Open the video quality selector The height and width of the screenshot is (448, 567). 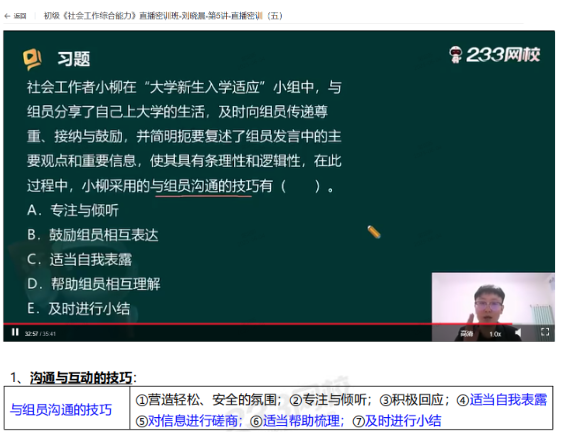[x=466, y=333]
